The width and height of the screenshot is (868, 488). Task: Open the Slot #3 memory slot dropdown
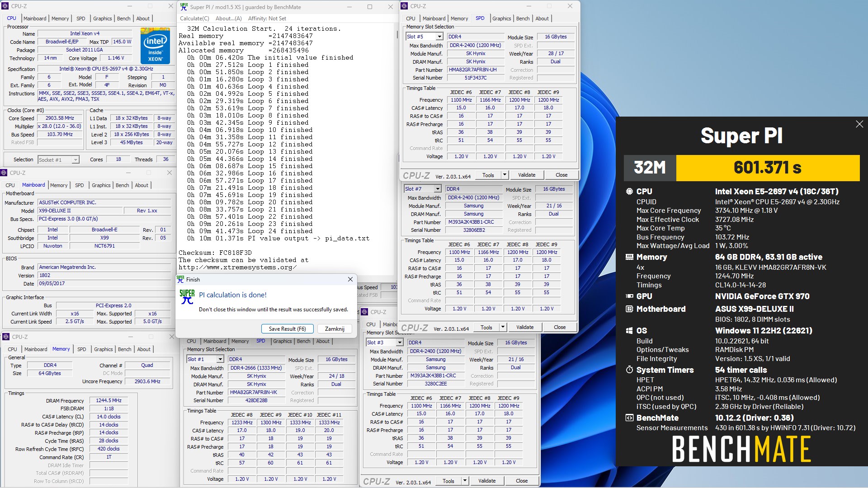pyautogui.click(x=400, y=343)
